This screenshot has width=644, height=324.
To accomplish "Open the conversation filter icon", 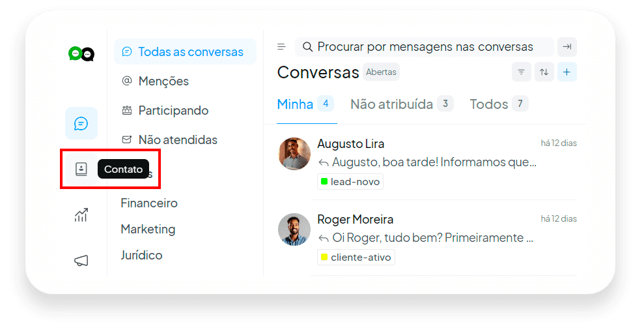I will [521, 72].
